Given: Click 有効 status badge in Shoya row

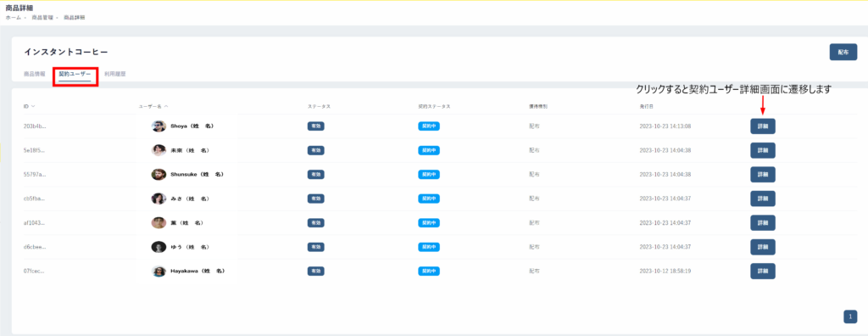Looking at the screenshot, I should [x=315, y=126].
